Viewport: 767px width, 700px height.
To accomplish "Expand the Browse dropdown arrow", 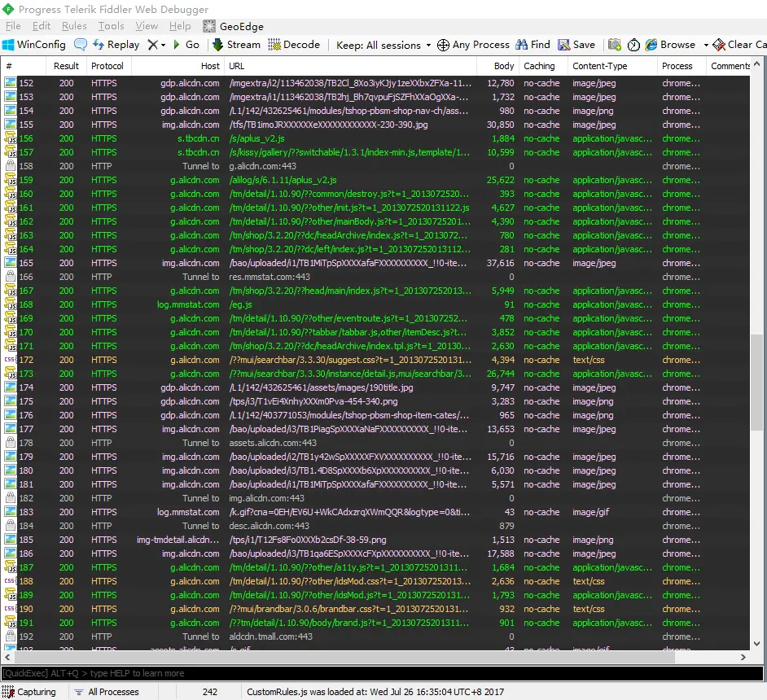I will point(706,45).
